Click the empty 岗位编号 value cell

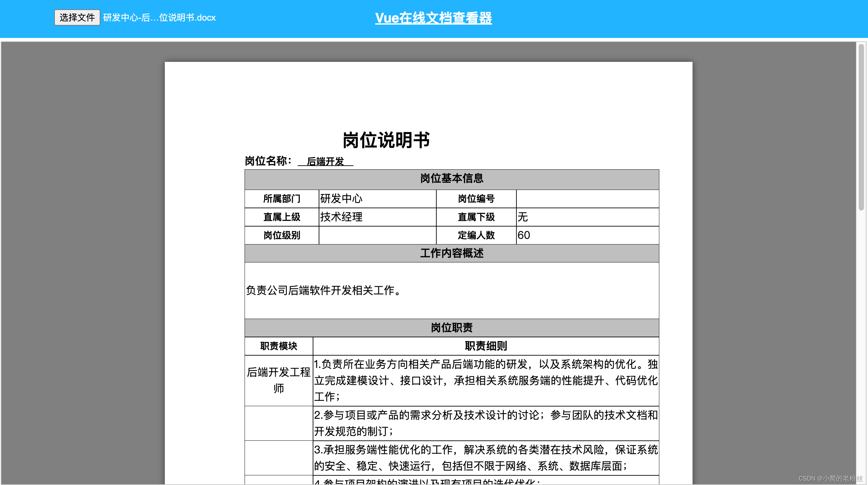pyautogui.click(x=587, y=199)
